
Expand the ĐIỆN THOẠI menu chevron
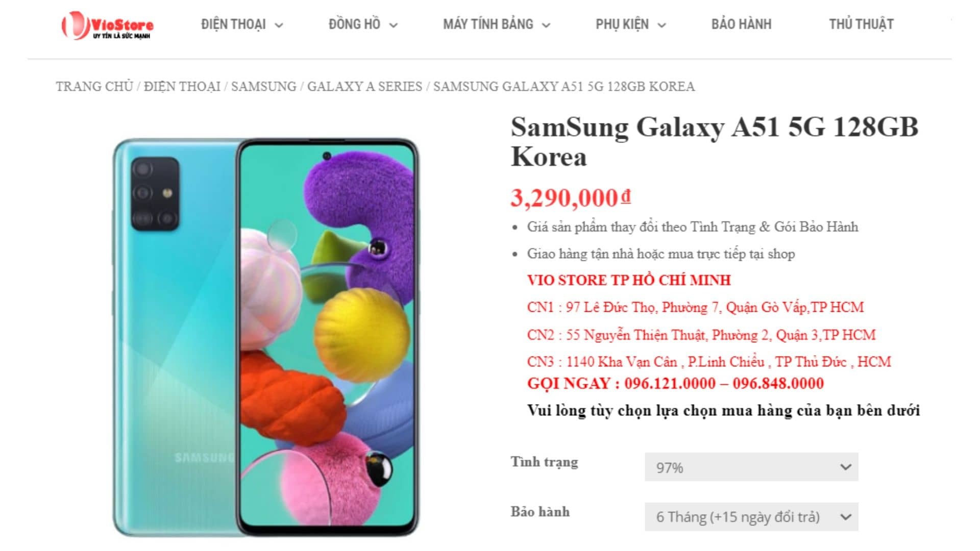tap(279, 25)
